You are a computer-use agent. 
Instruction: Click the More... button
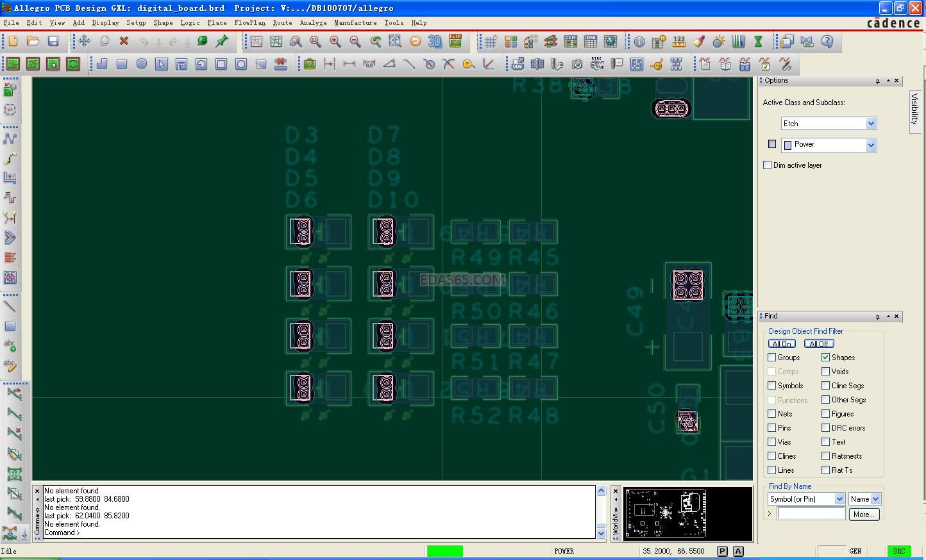click(864, 515)
